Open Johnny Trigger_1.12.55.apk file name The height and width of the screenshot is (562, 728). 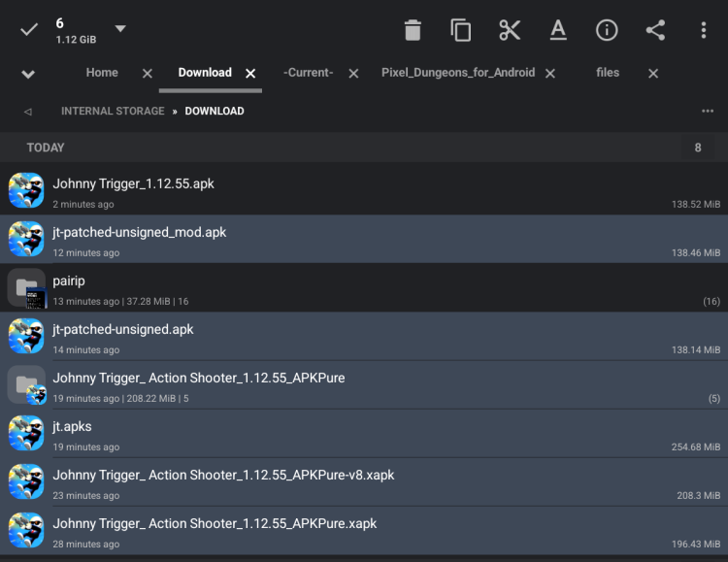pyautogui.click(x=133, y=183)
